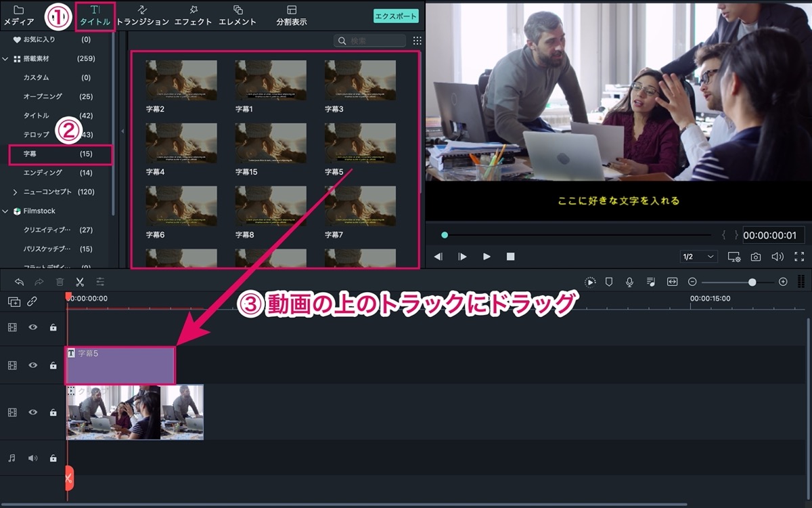The image size is (812, 508).
Task: Add a marker with the marker icon
Action: tap(609, 282)
